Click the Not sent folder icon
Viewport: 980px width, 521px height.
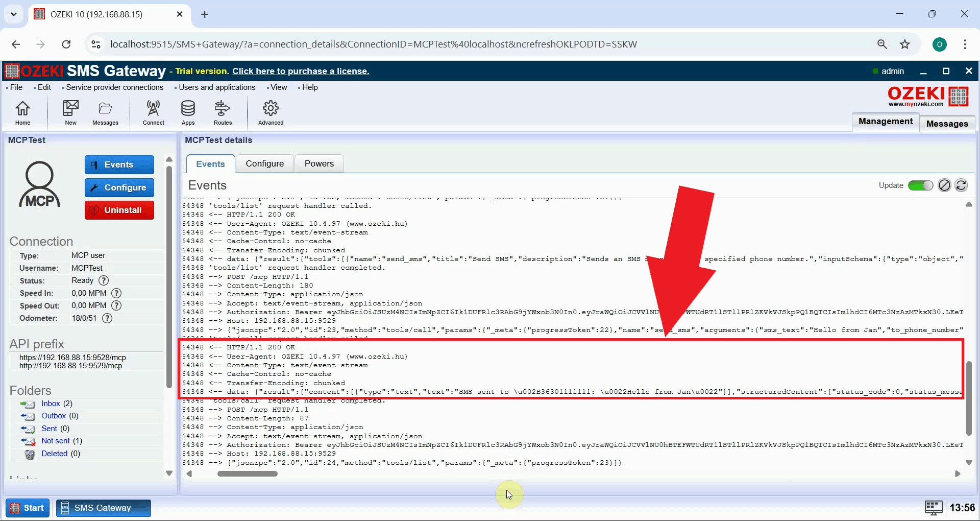[x=28, y=441]
